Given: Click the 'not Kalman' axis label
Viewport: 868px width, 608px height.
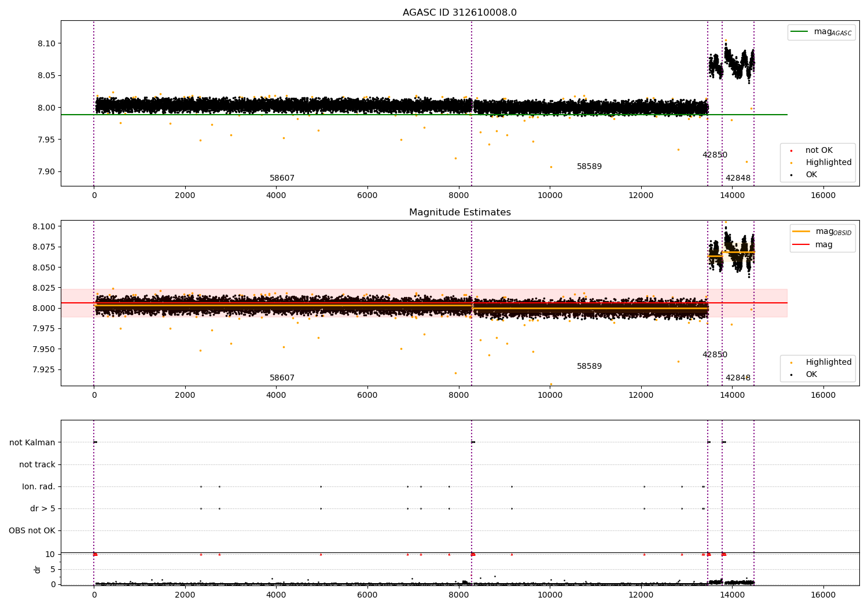Looking at the screenshot, I should pyautogui.click(x=32, y=442).
